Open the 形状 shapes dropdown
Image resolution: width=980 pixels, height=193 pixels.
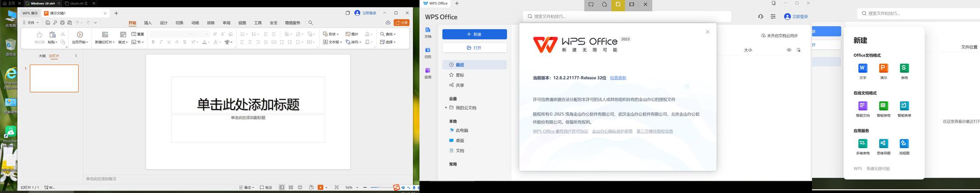pyautogui.click(x=331, y=34)
